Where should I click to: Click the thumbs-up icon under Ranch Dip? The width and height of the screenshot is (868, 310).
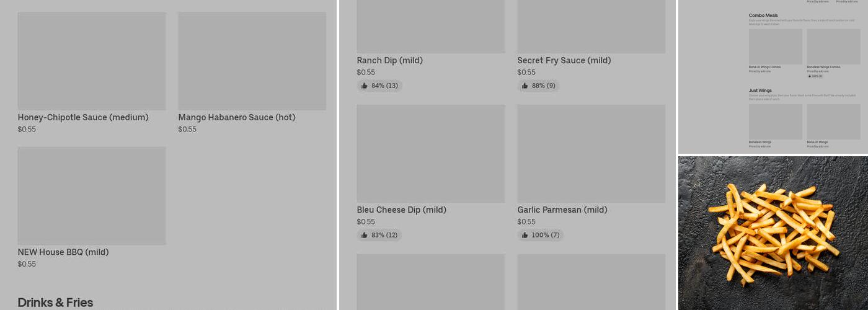click(365, 86)
